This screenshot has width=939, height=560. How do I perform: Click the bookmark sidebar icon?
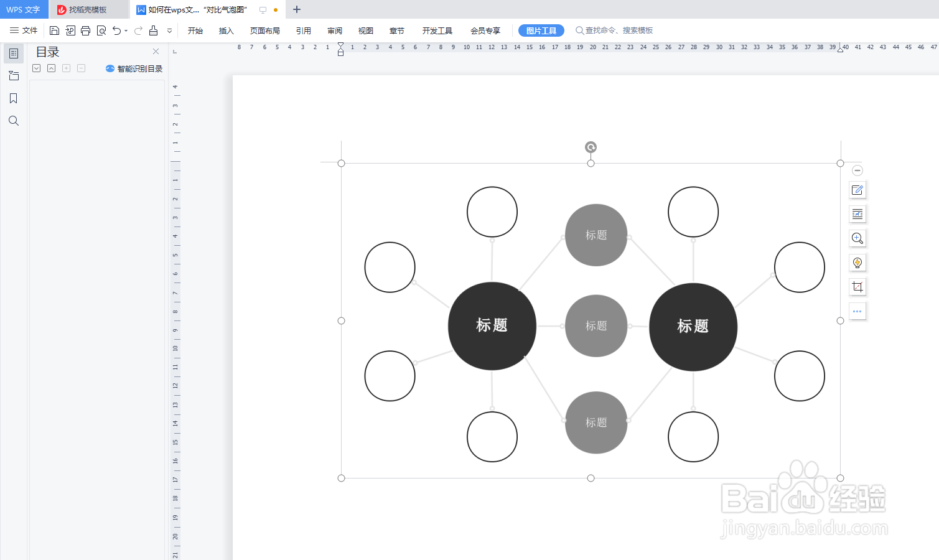point(14,98)
